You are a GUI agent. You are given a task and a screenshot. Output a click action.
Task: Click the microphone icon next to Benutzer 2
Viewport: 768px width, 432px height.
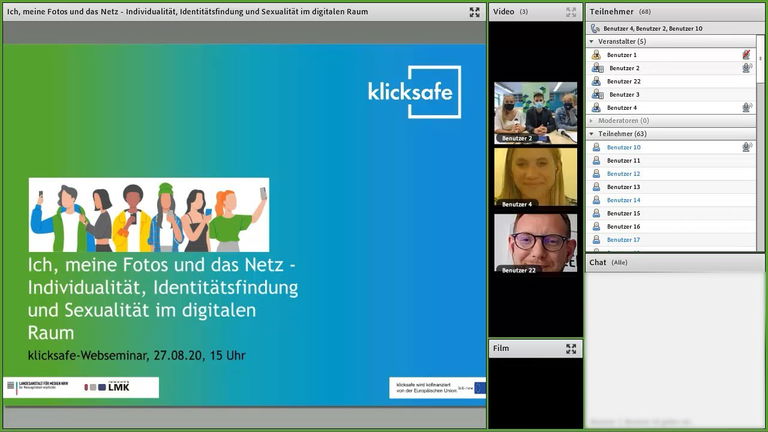[x=746, y=68]
